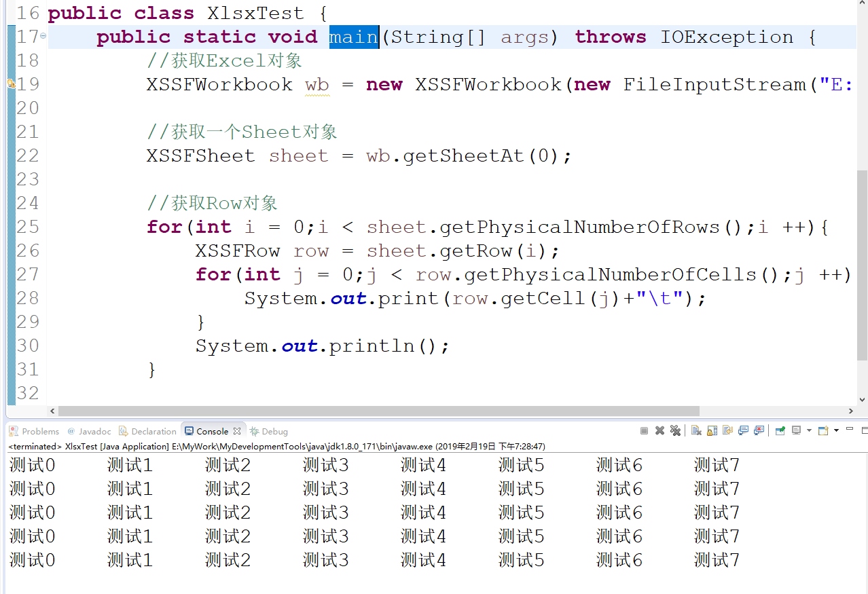Click the comment '//获取Row对象' on line 24

pyautogui.click(x=212, y=203)
